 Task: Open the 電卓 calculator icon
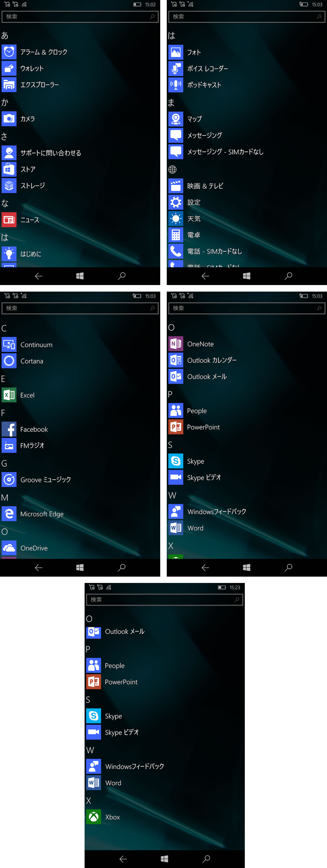[x=176, y=235]
